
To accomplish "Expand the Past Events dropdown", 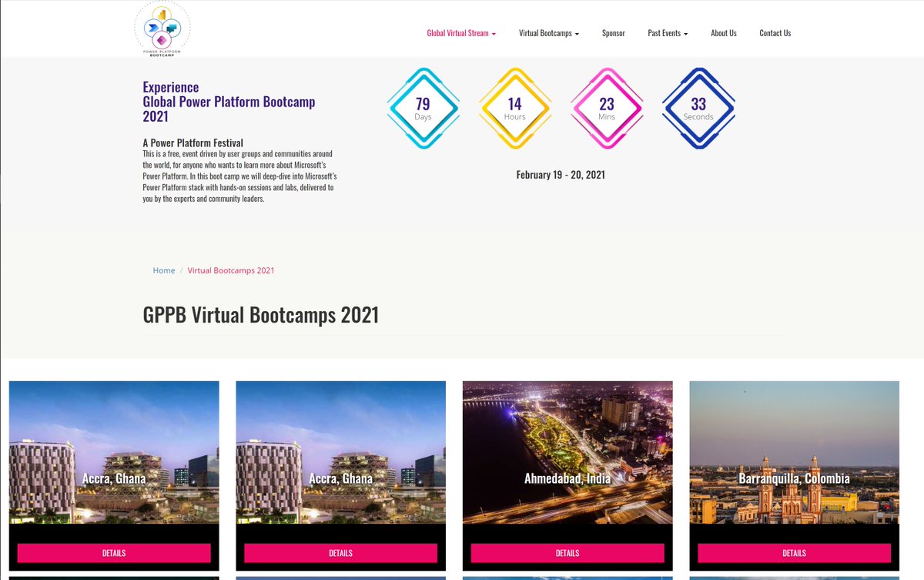I will 668,33.
